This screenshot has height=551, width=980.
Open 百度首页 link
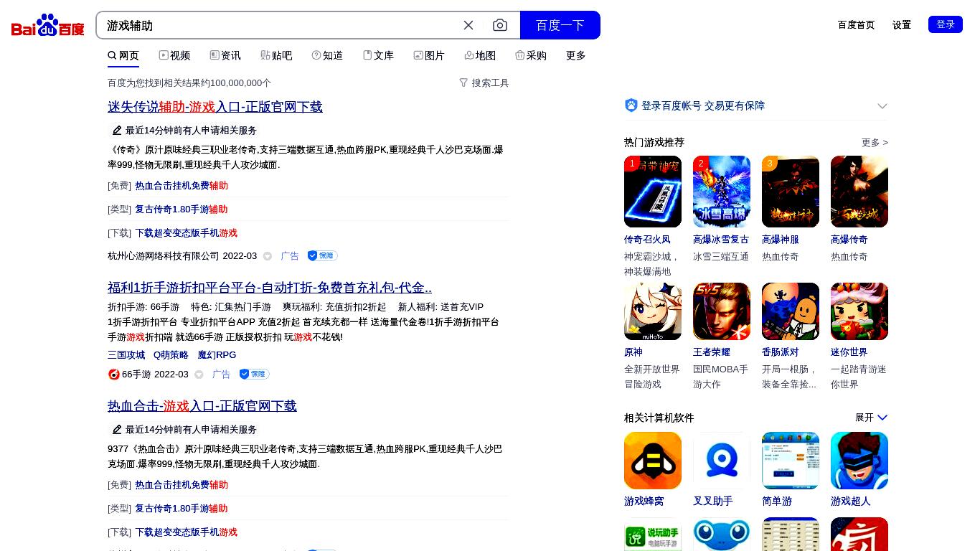click(x=856, y=25)
